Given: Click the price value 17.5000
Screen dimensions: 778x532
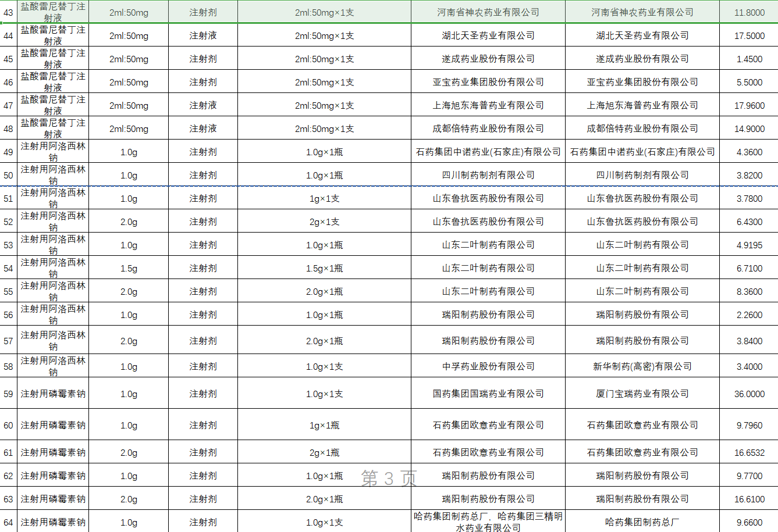Looking at the screenshot, I should [x=749, y=35].
